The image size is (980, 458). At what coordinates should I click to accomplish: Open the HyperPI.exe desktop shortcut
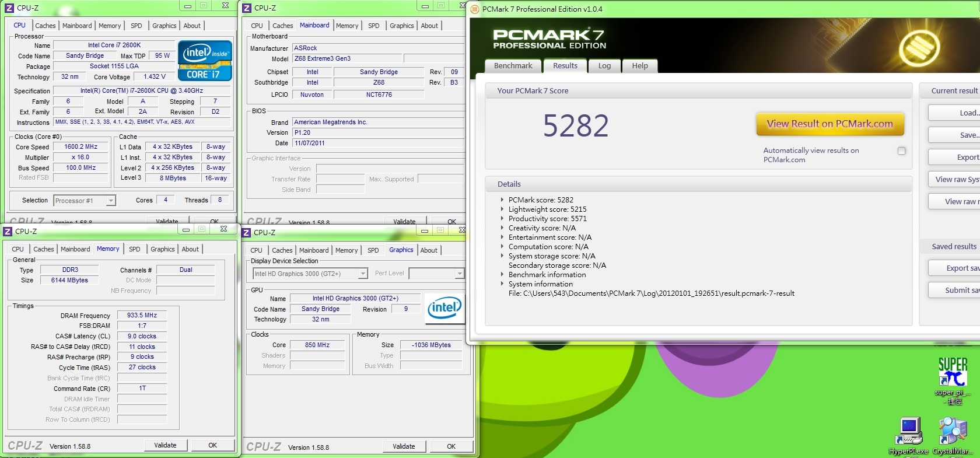pyautogui.click(x=908, y=436)
